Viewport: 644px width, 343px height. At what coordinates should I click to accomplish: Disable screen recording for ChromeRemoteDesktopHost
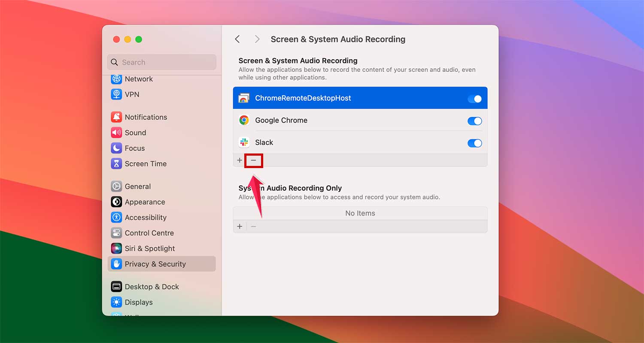[474, 98]
